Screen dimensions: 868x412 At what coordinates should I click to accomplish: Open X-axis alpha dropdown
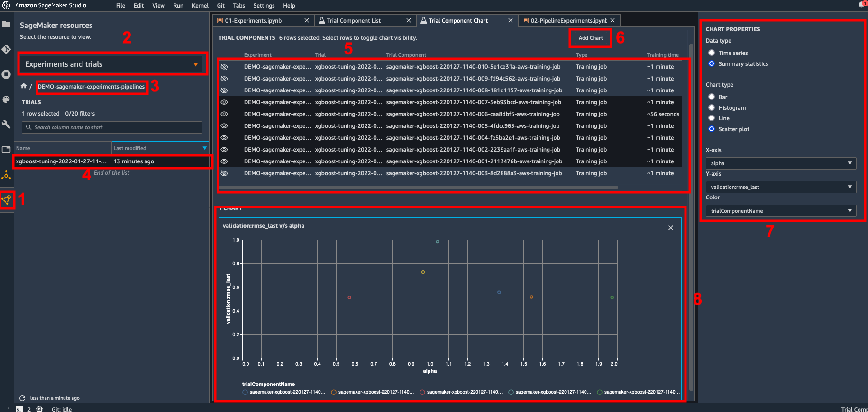click(781, 163)
